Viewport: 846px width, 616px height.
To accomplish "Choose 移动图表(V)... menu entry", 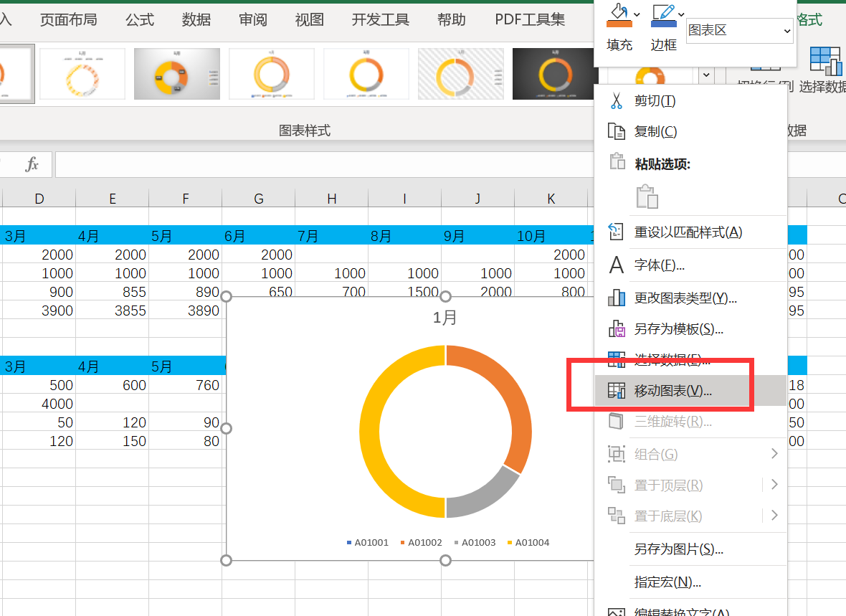I will click(x=690, y=390).
